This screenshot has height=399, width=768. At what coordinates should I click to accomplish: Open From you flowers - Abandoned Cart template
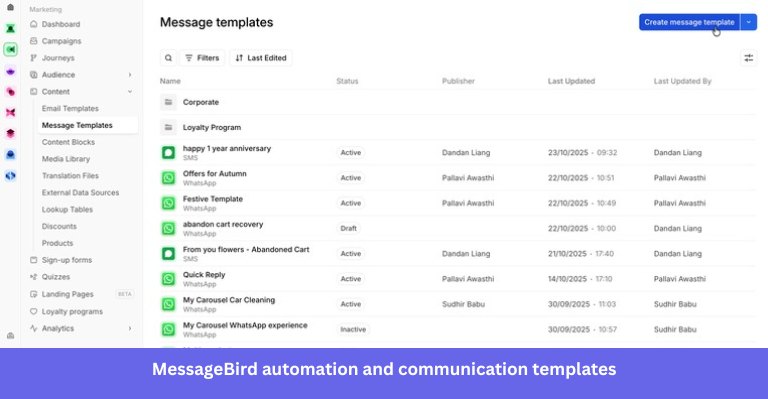pos(246,250)
